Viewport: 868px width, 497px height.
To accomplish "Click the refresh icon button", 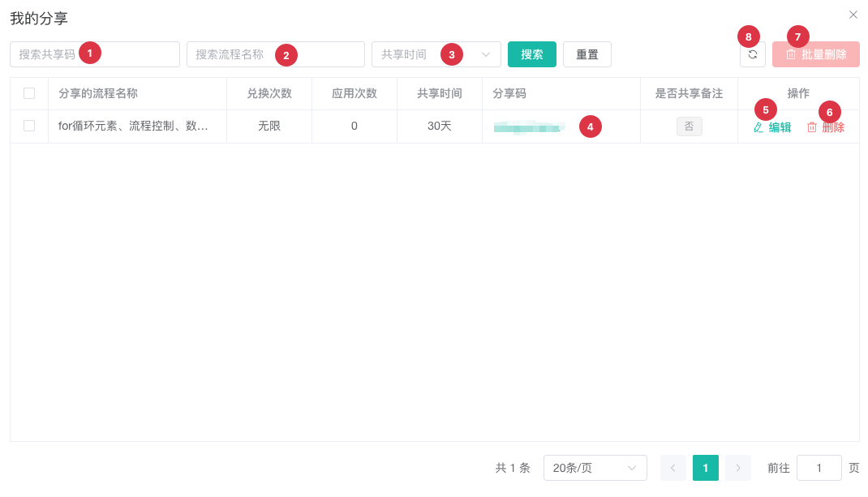I will tap(752, 54).
